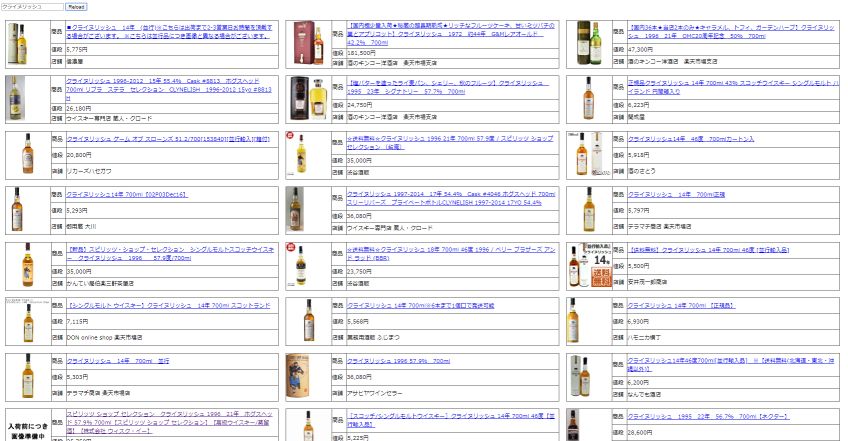Click the green bottle thumbnail for 47,300円 item
The width and height of the screenshot is (848, 441).
[x=589, y=44]
